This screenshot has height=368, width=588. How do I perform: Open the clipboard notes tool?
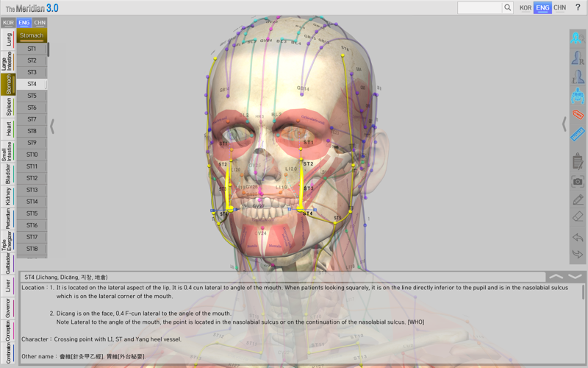click(x=578, y=161)
